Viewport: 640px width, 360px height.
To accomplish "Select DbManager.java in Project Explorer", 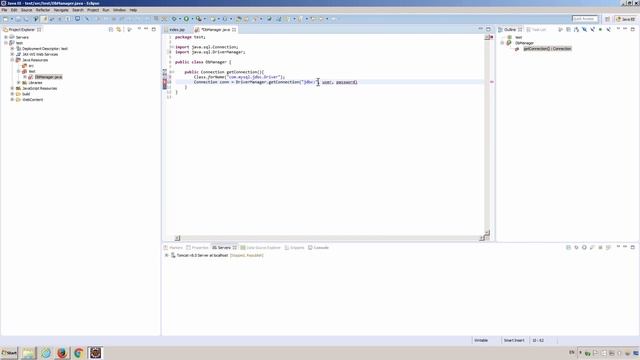I will 48,77.
